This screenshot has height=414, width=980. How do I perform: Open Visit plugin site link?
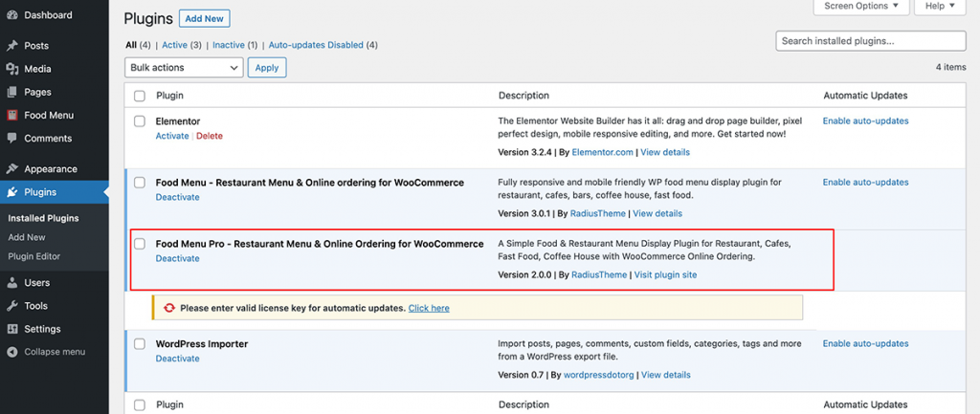(666, 274)
